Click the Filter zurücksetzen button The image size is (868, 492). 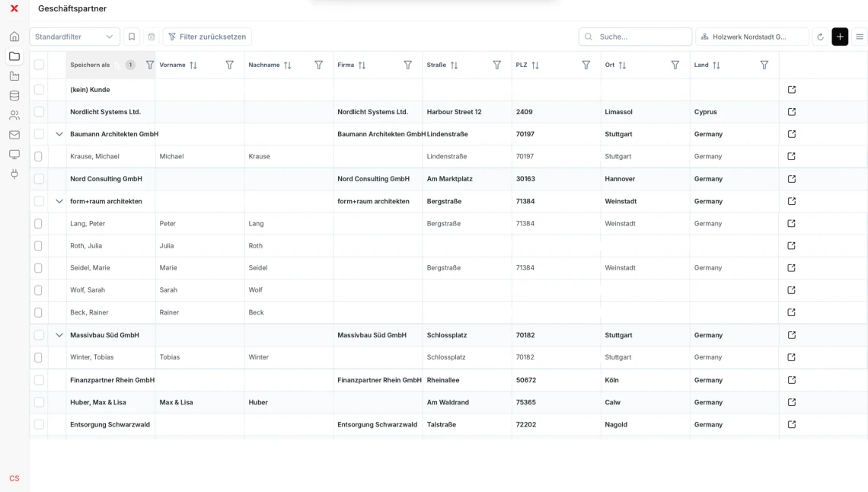pyautogui.click(x=208, y=37)
